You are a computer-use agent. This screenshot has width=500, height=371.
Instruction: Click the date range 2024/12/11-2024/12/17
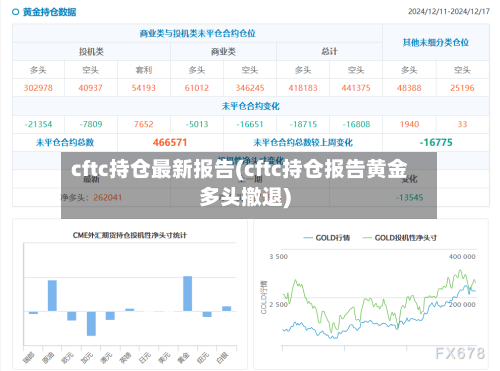(449, 11)
